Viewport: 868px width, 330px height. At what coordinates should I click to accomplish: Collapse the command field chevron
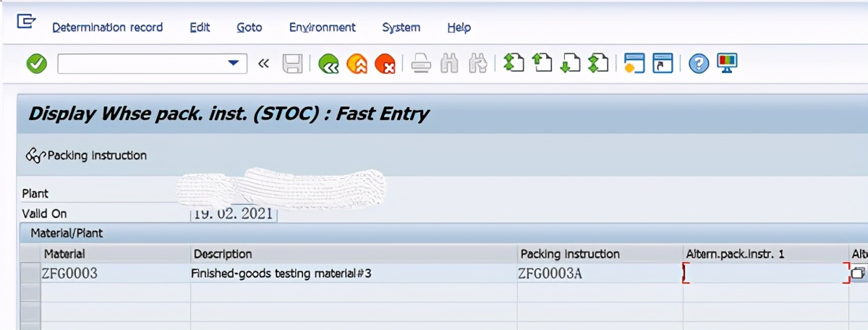tap(263, 64)
